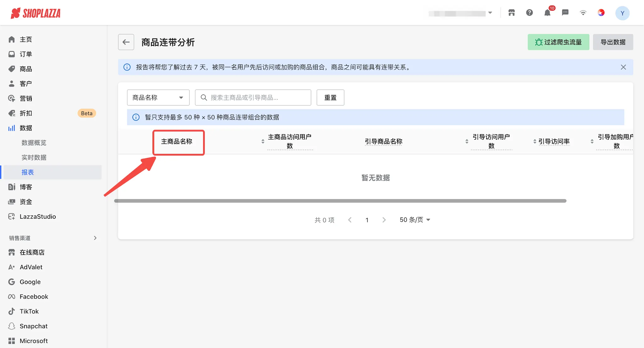Open the 商品名称 filter dropdown

coord(158,98)
